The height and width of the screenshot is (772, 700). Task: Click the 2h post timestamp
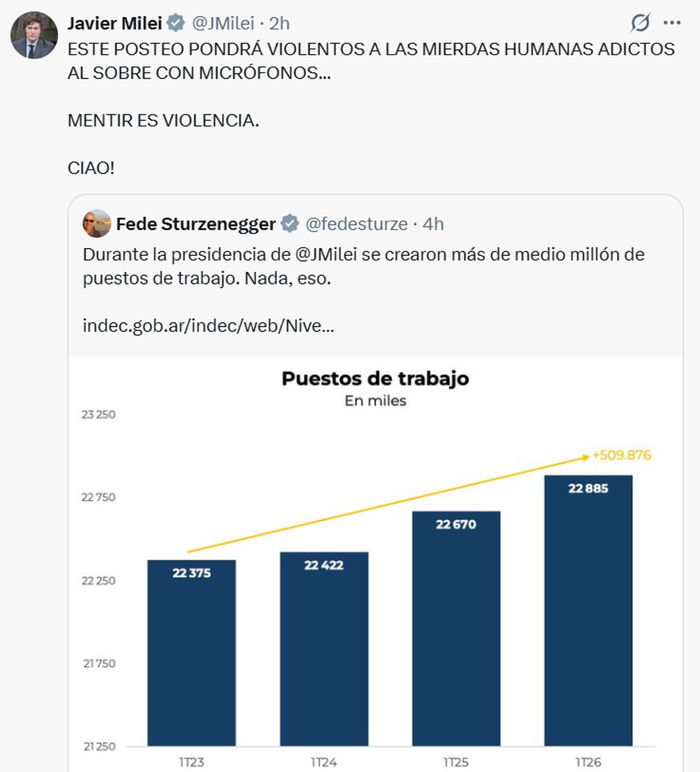point(279,23)
